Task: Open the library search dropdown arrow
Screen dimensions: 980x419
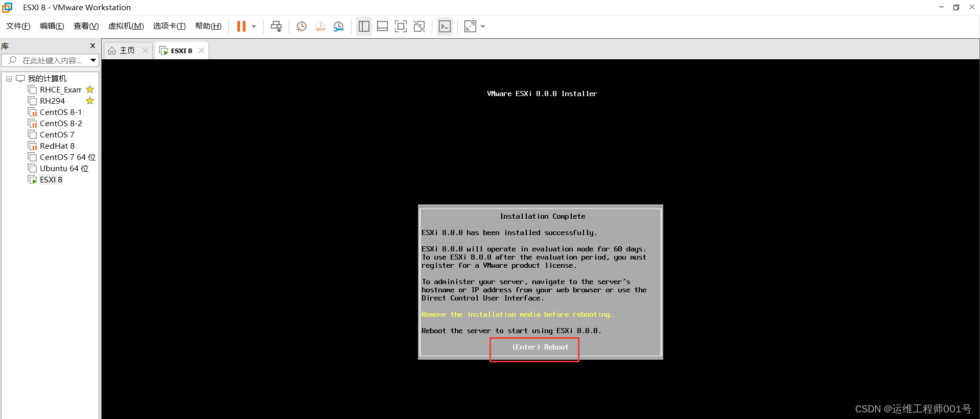Action: pyautogui.click(x=94, y=60)
